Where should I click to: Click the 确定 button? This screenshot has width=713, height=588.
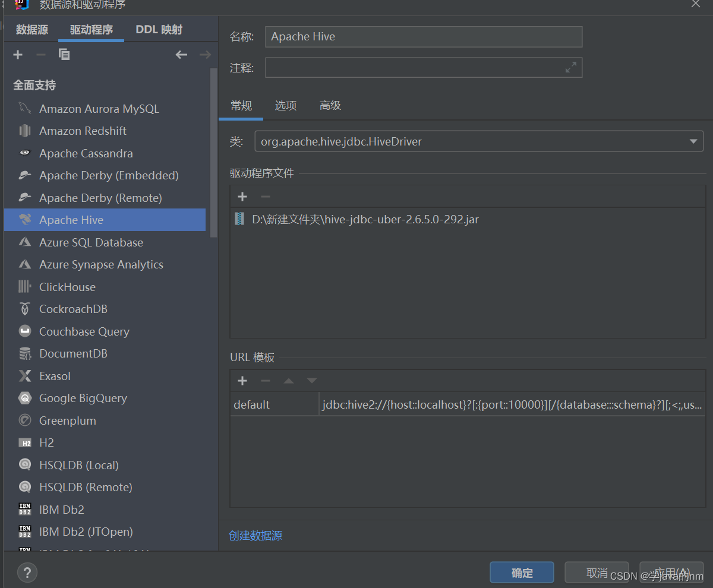pyautogui.click(x=522, y=573)
